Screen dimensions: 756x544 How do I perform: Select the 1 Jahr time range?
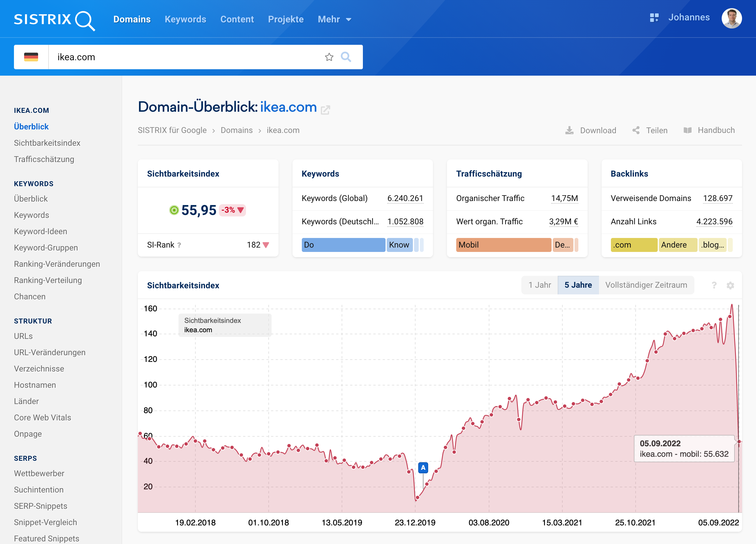click(539, 285)
